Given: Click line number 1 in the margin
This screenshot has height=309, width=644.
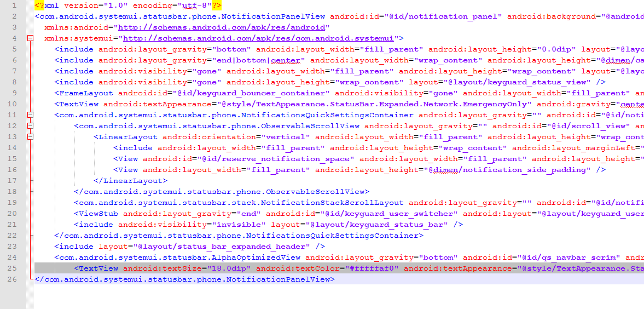Looking at the screenshot, I should tap(15, 5).
